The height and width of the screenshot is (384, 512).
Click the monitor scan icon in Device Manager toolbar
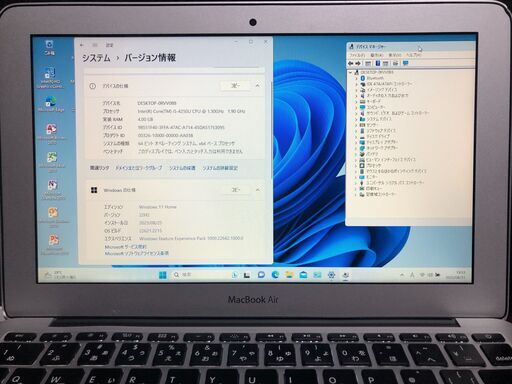pos(405,63)
